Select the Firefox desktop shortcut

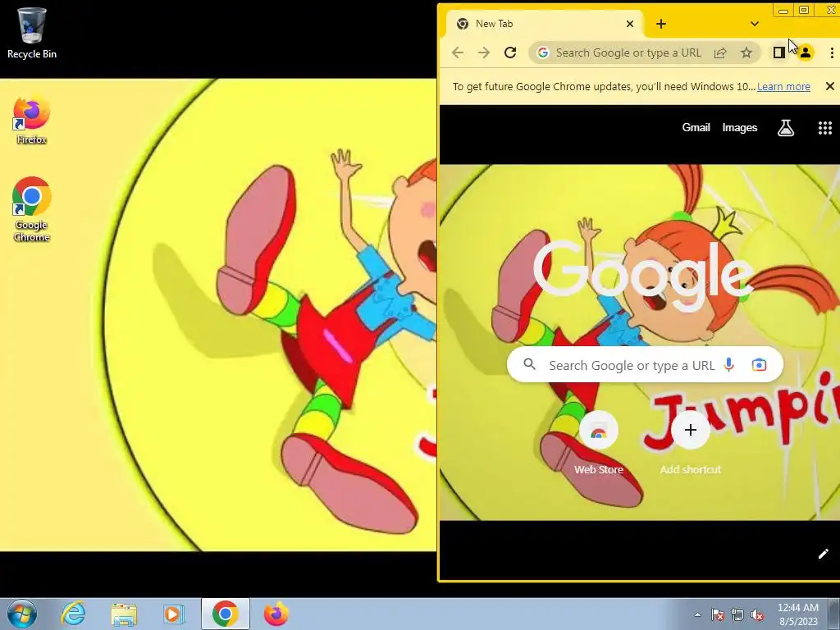(x=32, y=120)
